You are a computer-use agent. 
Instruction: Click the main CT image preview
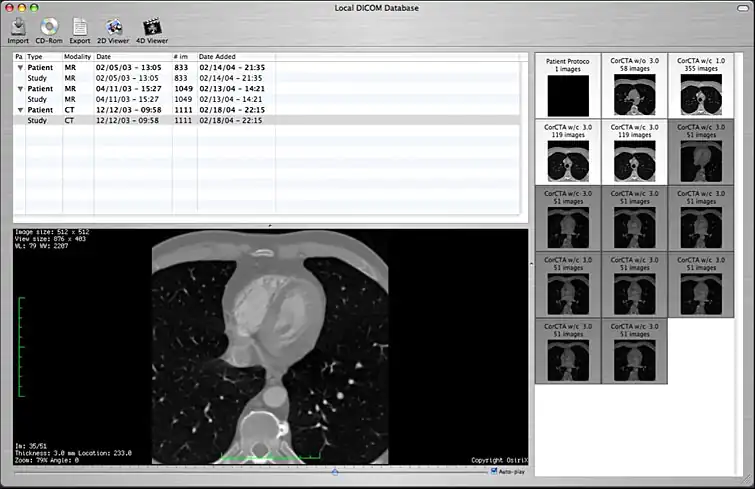click(270, 345)
